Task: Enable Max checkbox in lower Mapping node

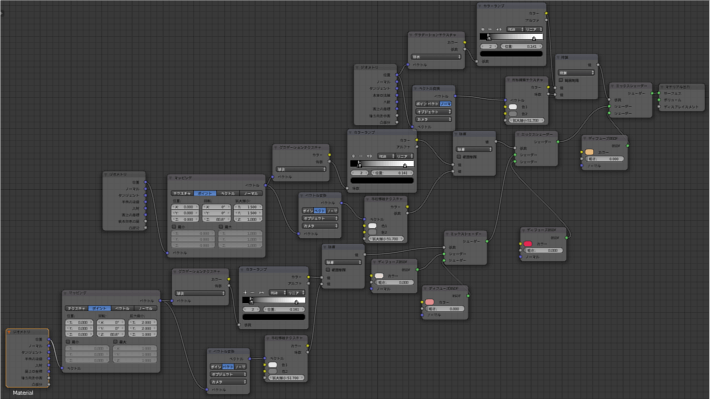Action: [x=115, y=341]
